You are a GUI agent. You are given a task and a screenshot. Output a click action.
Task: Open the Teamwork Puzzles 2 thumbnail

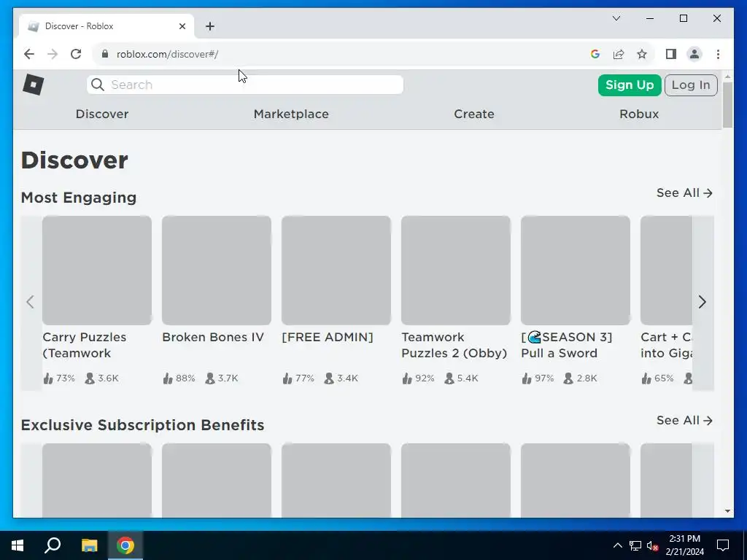click(456, 271)
